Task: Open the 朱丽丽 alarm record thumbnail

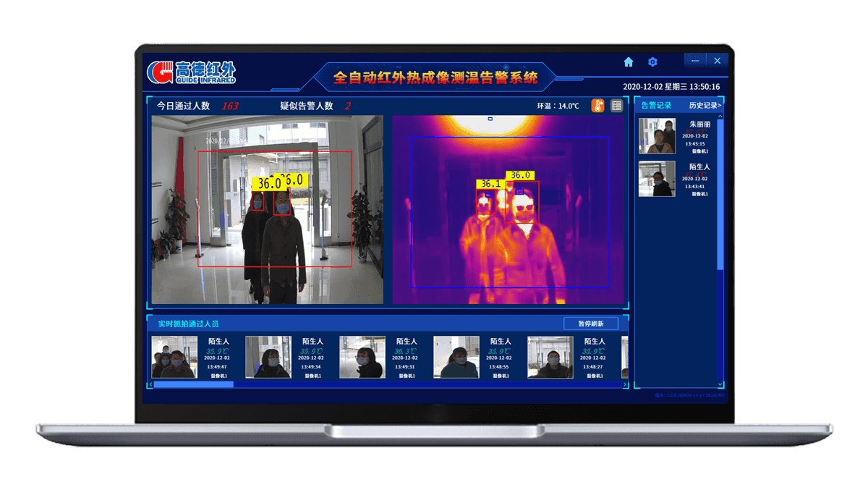Action: click(x=657, y=136)
